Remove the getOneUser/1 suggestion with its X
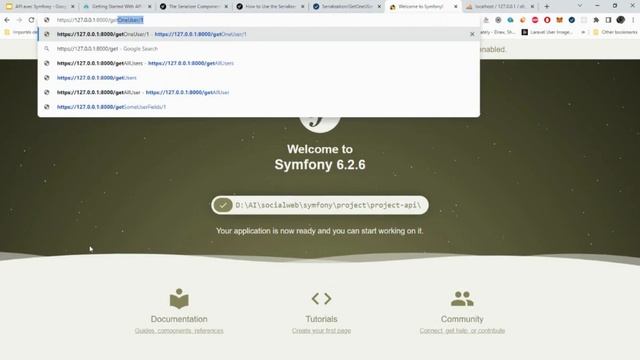640x360 pixels. 472,34
